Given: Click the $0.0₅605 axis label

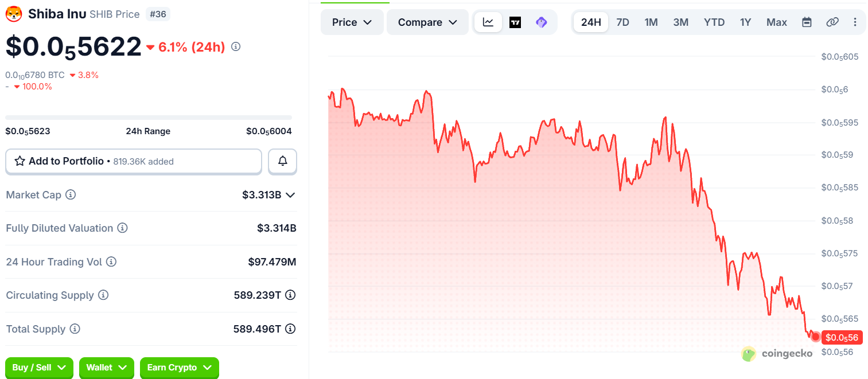Looking at the screenshot, I should tap(840, 56).
